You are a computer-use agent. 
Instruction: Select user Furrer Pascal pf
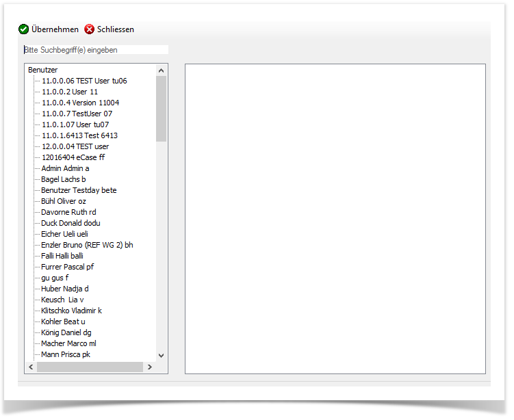coord(67,267)
